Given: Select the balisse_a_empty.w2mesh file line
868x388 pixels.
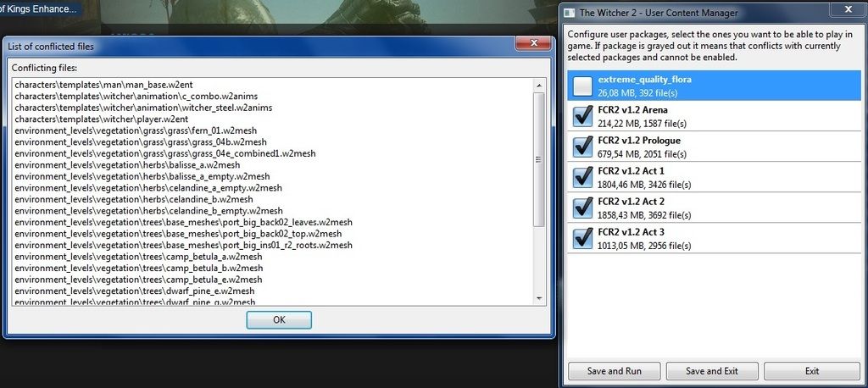Looking at the screenshot, I should click(x=142, y=176).
